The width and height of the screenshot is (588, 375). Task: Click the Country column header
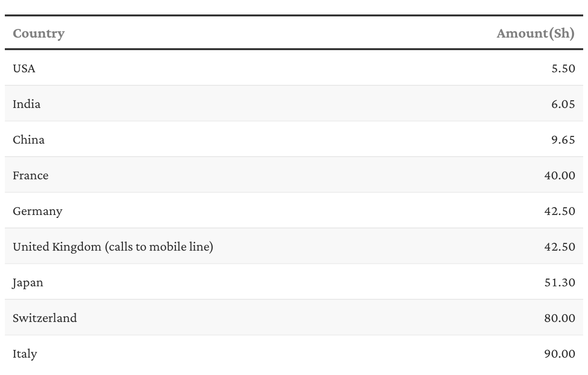point(39,33)
